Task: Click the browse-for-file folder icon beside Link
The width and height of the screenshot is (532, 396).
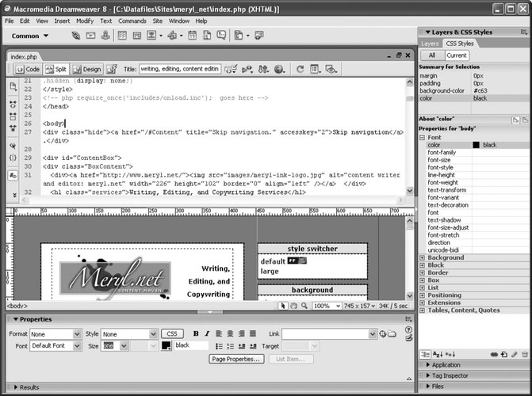Action: 392,334
